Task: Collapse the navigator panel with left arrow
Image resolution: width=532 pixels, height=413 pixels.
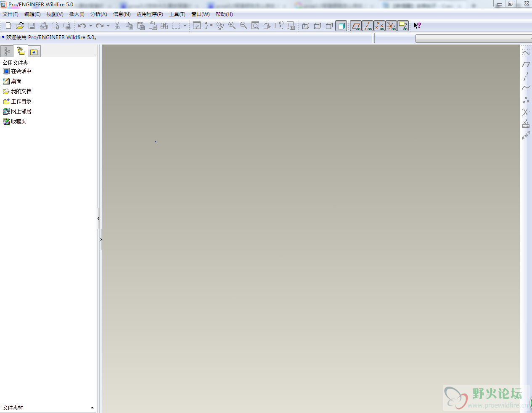Action: click(x=98, y=218)
